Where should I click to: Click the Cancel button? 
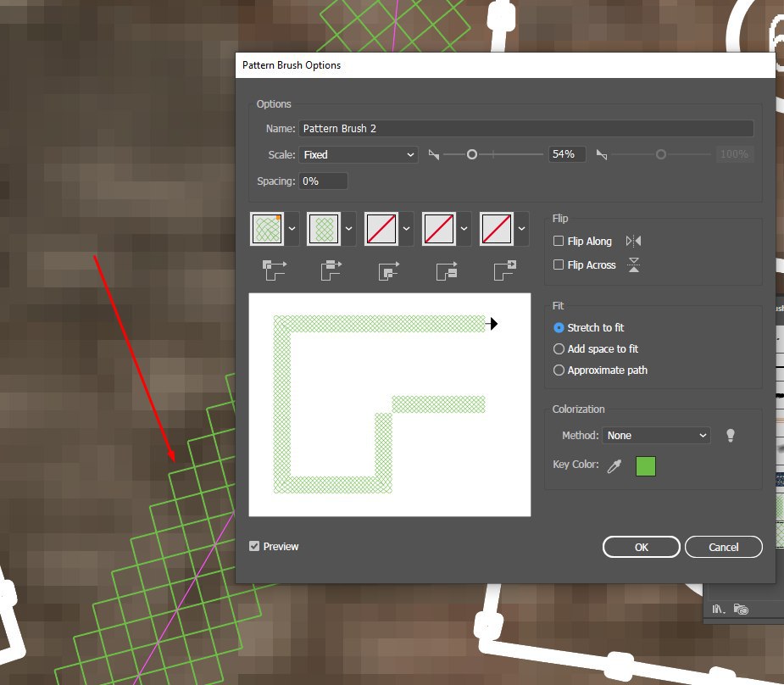tap(724, 547)
